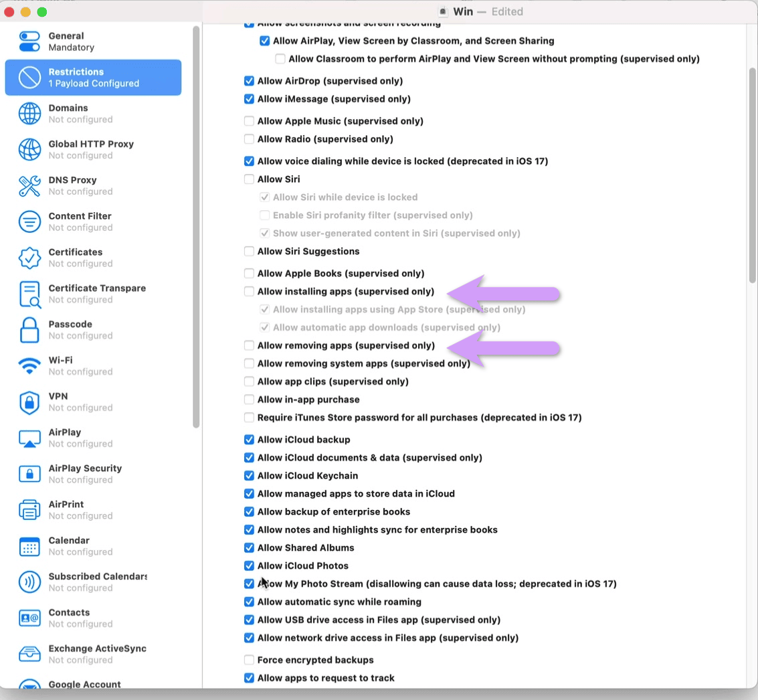758x700 pixels.
Task: Check Allow in-app purchase
Action: [249, 400]
